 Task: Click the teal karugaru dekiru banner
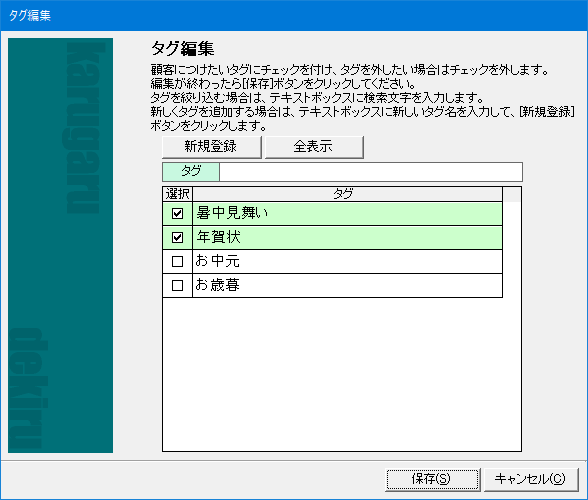point(60,245)
